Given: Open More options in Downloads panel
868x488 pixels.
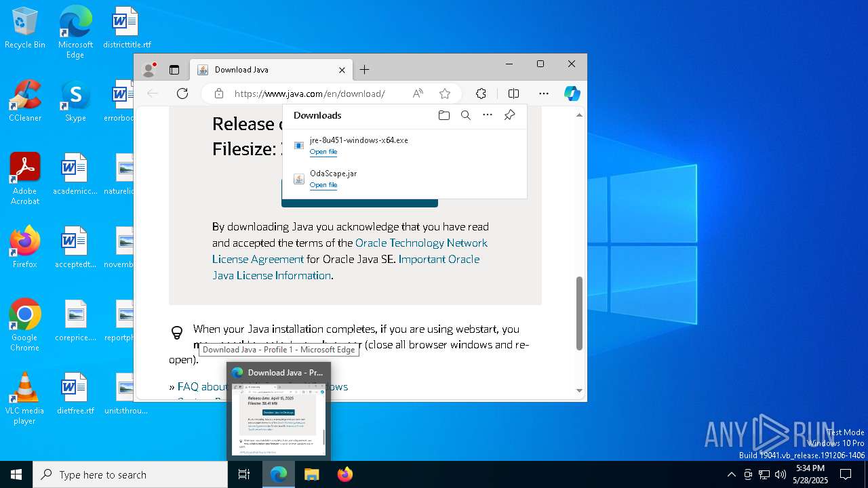Looking at the screenshot, I should 488,115.
